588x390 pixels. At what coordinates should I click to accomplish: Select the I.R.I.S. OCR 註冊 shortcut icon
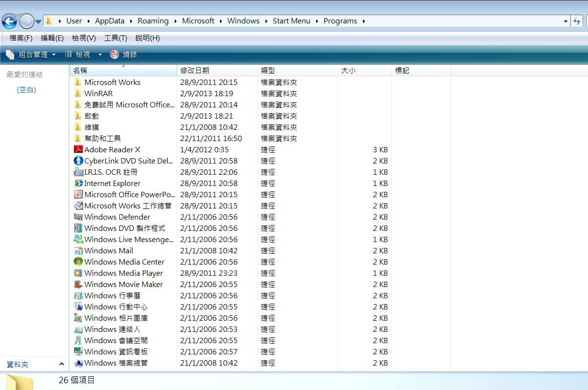click(x=78, y=172)
